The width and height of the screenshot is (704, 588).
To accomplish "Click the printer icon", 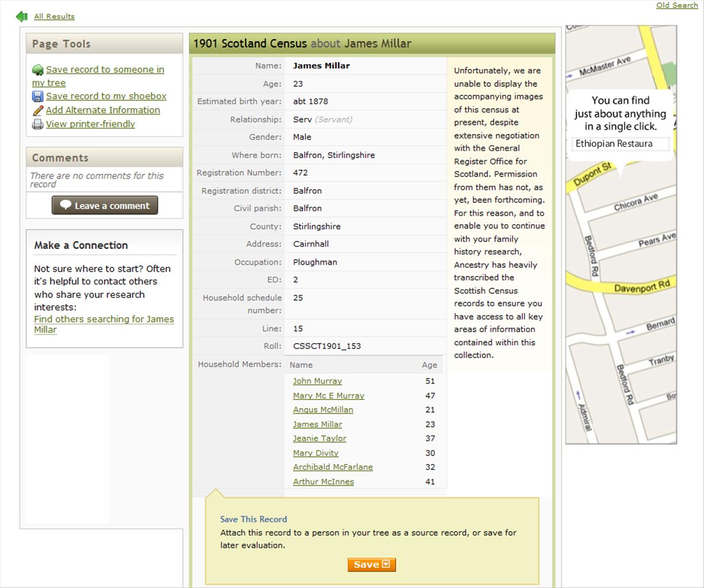I will pyautogui.click(x=38, y=124).
